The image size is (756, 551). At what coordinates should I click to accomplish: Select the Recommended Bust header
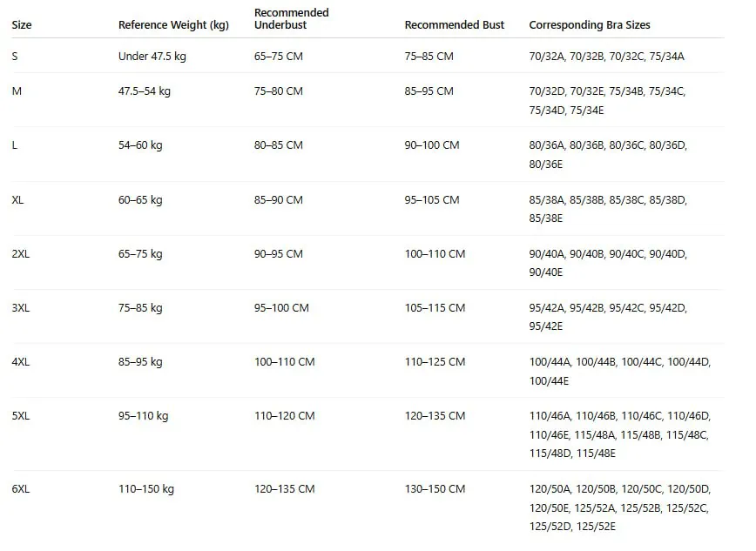(x=454, y=25)
